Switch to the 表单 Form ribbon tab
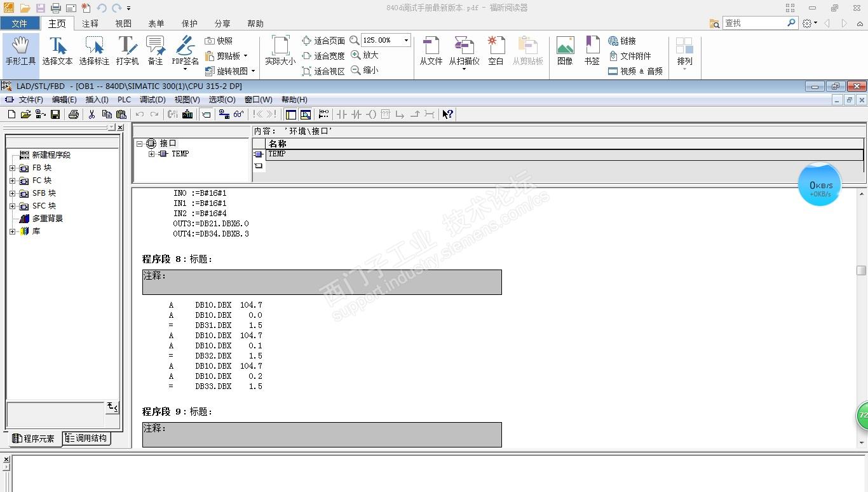This screenshot has height=492, width=868. 156,24
